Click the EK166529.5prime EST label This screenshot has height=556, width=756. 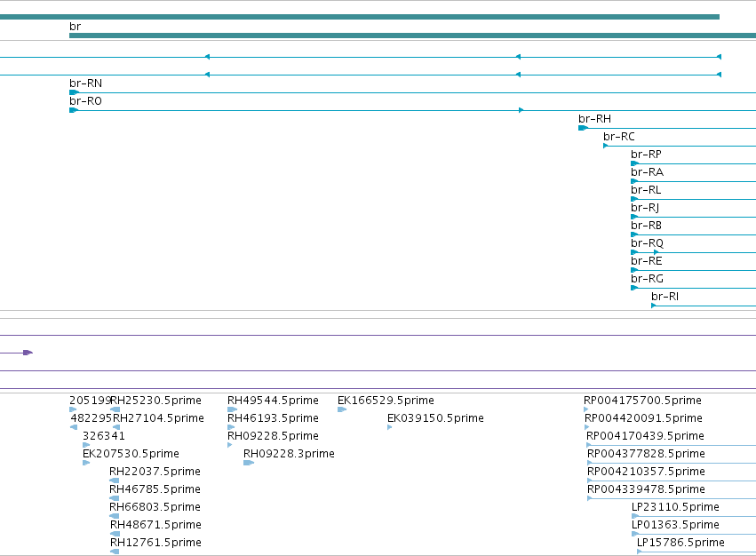pyautogui.click(x=386, y=401)
